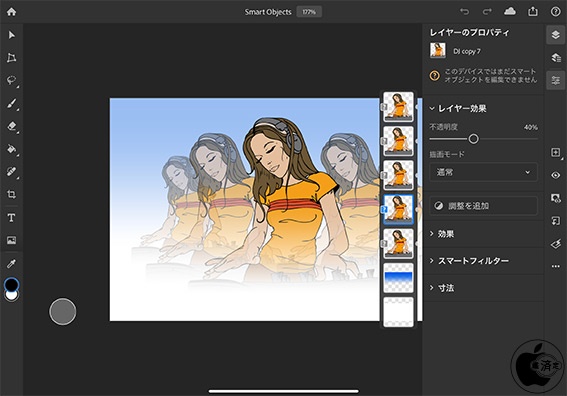Click the Smart Objects document title

268,12
